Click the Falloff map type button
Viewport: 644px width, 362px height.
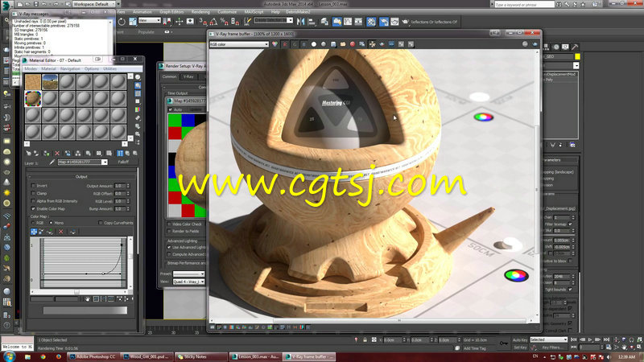click(123, 162)
